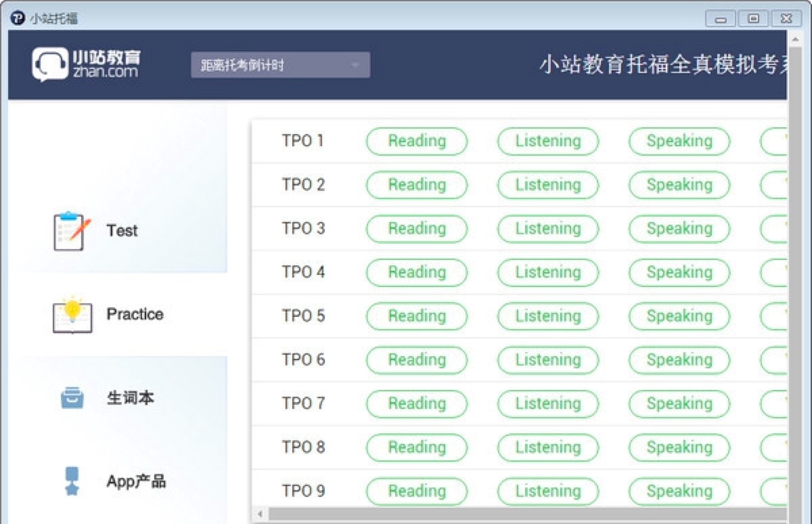Click the app icon in the title bar

click(x=18, y=18)
